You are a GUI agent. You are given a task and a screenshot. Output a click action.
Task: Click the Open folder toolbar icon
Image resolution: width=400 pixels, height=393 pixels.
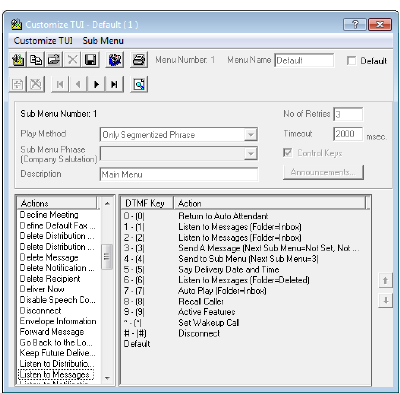tap(54, 60)
